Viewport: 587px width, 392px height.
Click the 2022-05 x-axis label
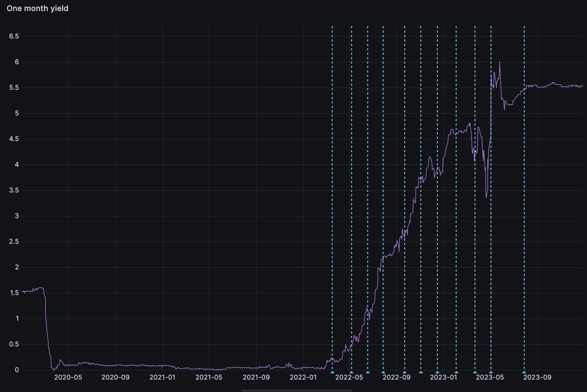[350, 378]
